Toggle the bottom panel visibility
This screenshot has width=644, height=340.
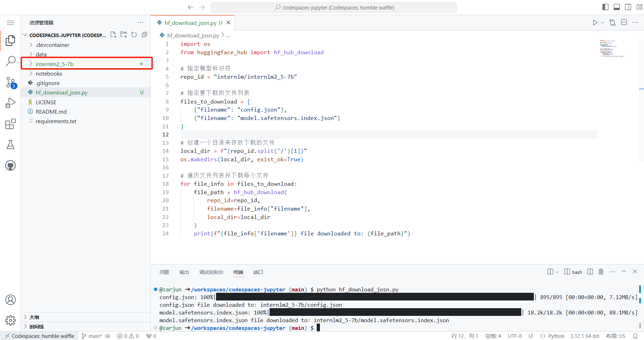(x=617, y=7)
